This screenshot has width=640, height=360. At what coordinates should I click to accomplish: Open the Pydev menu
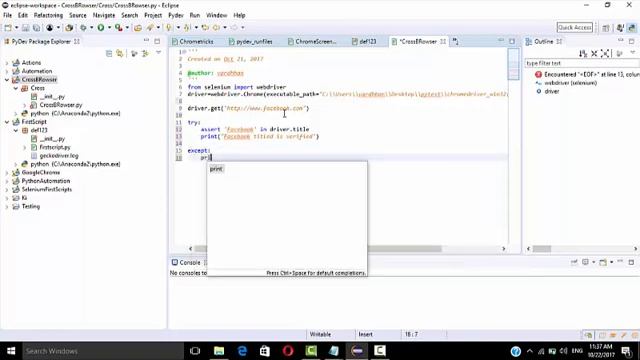[x=176, y=15]
